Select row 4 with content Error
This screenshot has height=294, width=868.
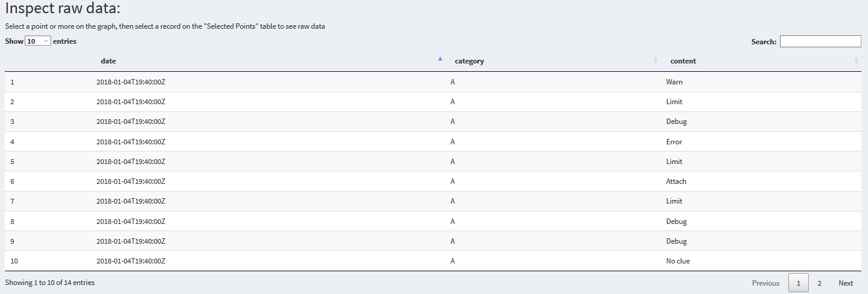433,142
